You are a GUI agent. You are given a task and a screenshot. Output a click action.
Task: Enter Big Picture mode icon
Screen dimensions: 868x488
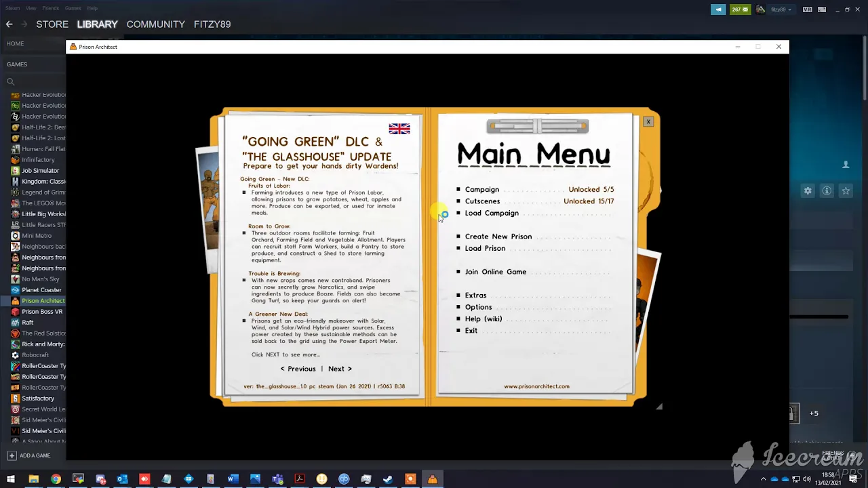(x=823, y=9)
